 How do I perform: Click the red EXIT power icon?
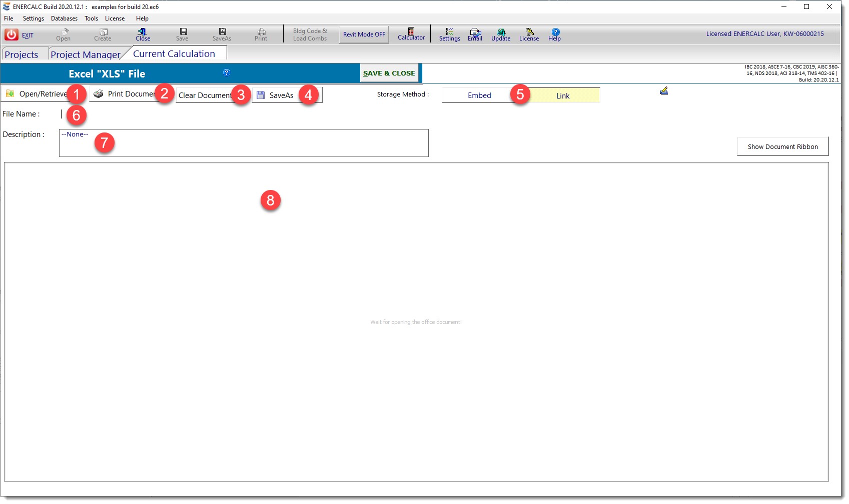(12, 34)
